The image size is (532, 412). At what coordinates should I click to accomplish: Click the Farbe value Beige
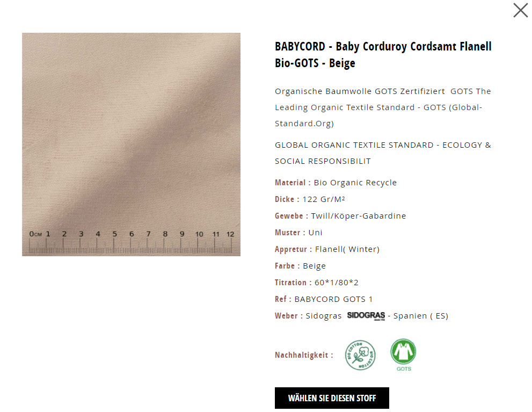(314, 266)
